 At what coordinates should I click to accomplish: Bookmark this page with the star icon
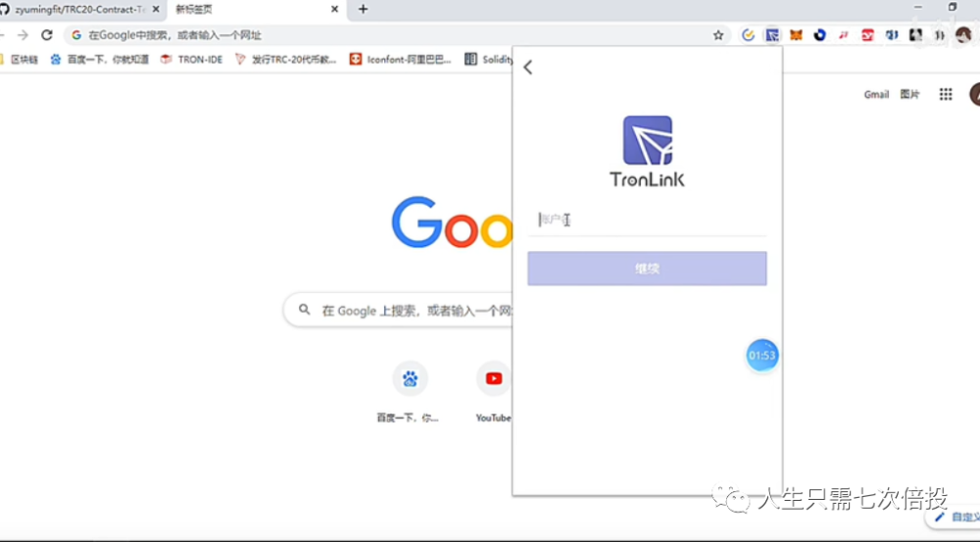[718, 35]
